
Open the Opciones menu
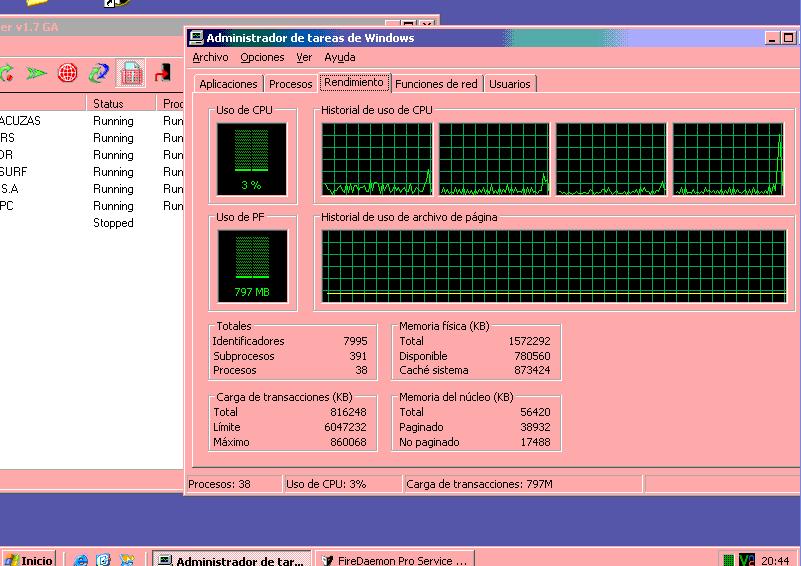[x=262, y=57]
